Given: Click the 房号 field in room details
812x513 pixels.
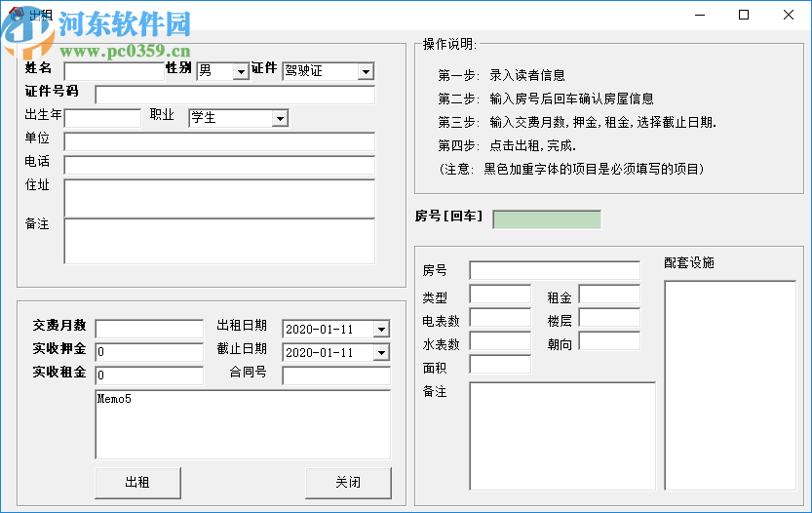Looking at the screenshot, I should tap(555, 270).
